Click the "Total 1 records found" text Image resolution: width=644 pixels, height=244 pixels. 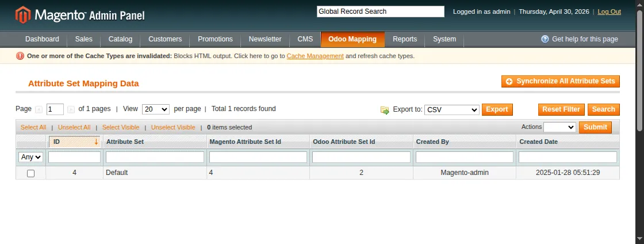click(244, 109)
